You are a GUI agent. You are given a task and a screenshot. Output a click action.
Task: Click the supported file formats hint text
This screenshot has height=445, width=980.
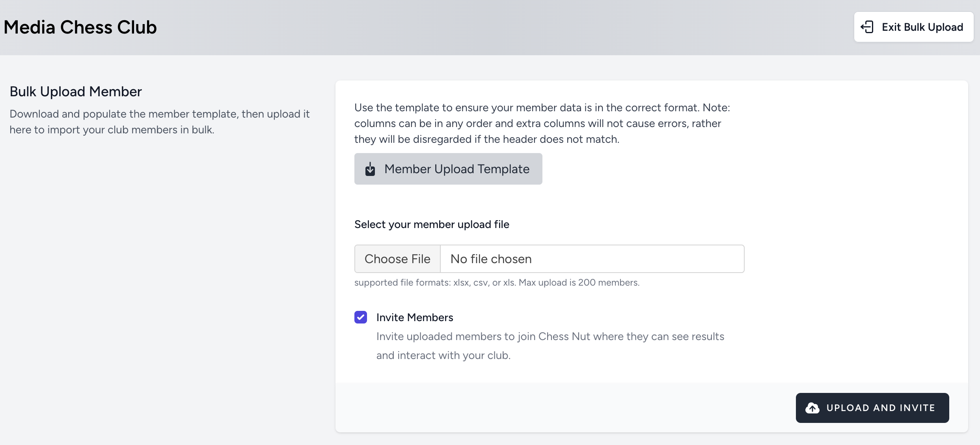[x=496, y=282]
